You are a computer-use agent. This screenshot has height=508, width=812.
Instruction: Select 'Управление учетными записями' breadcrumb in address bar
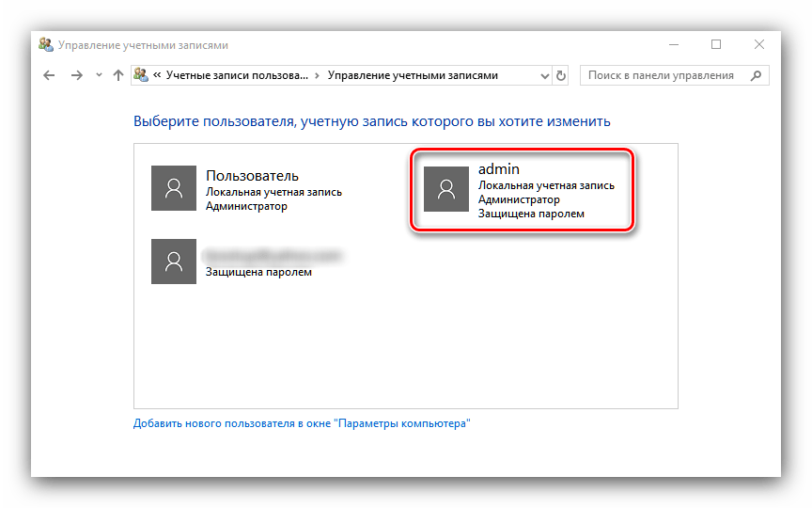pyautogui.click(x=413, y=75)
